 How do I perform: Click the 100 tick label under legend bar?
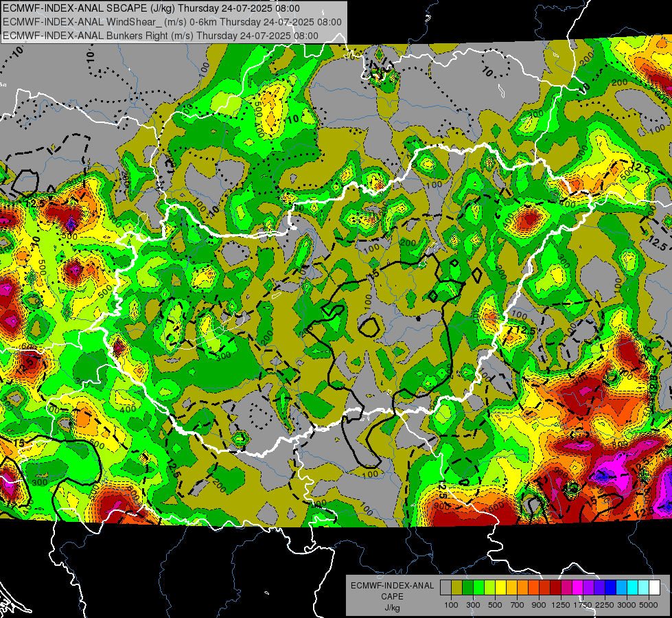click(451, 605)
